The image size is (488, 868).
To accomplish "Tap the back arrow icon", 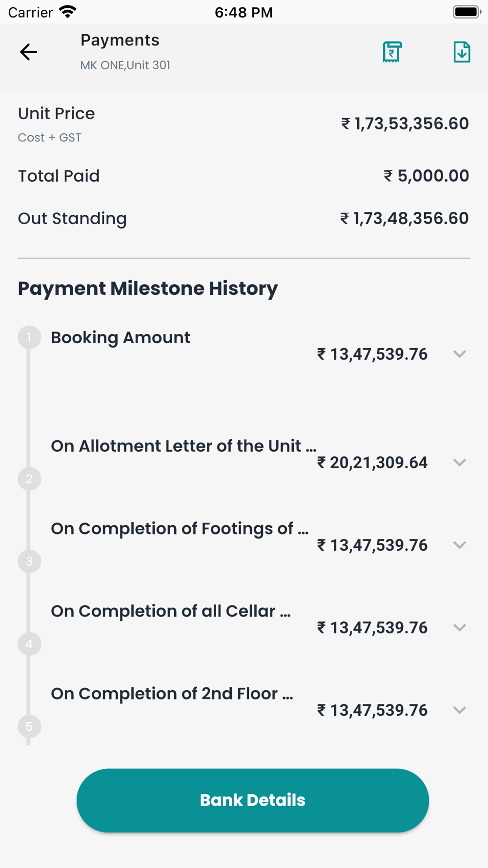I will 28,52.
